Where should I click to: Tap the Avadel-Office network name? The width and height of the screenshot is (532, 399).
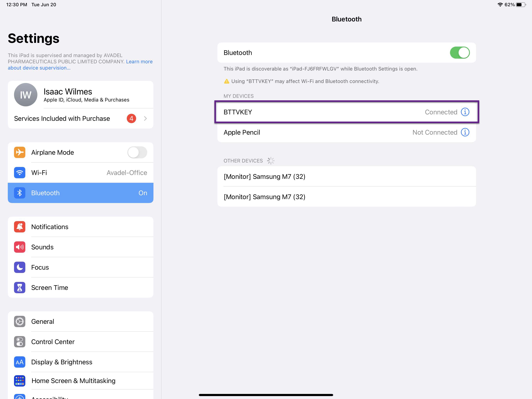pos(127,173)
